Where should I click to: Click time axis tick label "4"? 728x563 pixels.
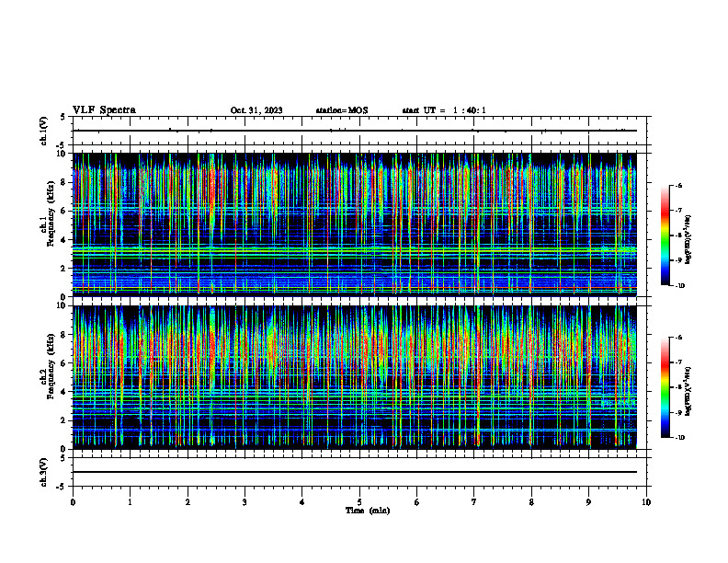(302, 502)
